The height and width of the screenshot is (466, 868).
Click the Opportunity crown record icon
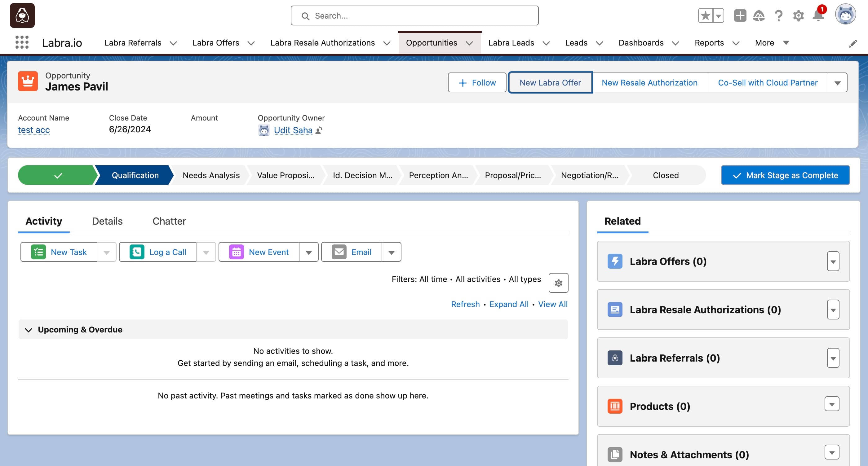(28, 81)
